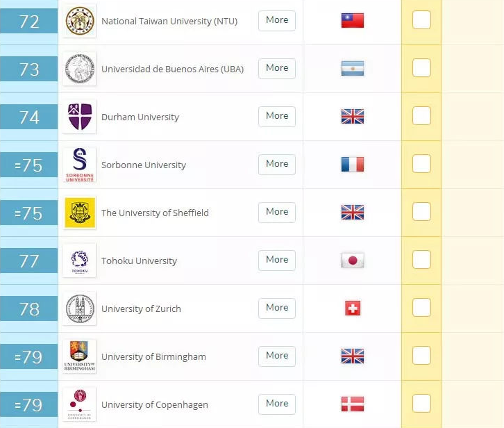Open the Tohoku University logo
This screenshot has height=428, width=504.
[80, 261]
